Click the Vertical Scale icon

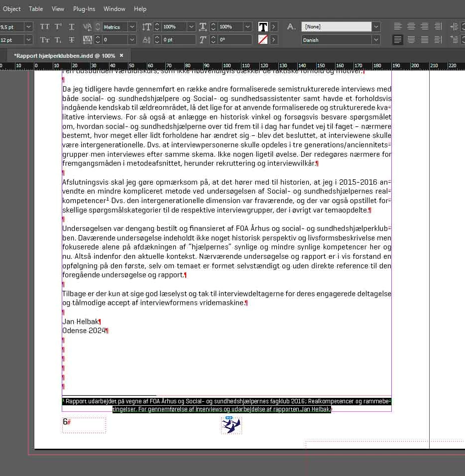tap(146, 27)
